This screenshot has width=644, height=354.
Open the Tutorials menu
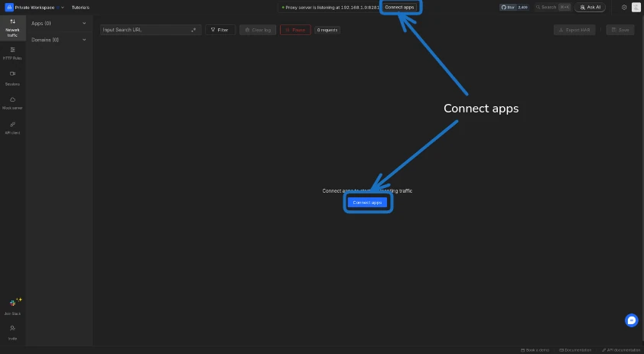tap(80, 8)
